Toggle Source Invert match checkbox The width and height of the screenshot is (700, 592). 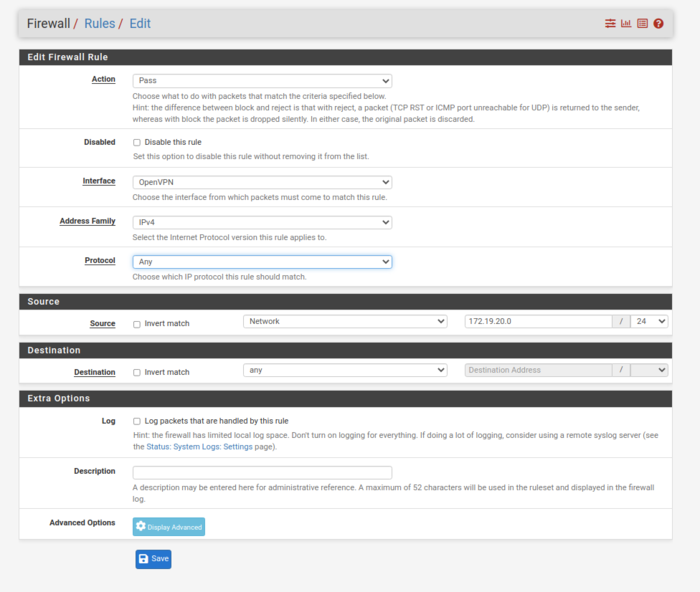[x=137, y=324]
